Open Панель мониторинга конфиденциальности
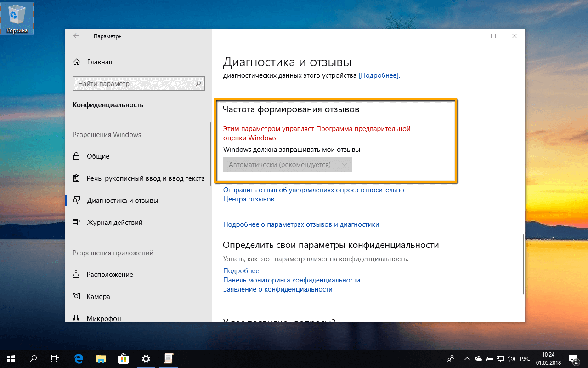588x368 pixels. pyautogui.click(x=291, y=280)
